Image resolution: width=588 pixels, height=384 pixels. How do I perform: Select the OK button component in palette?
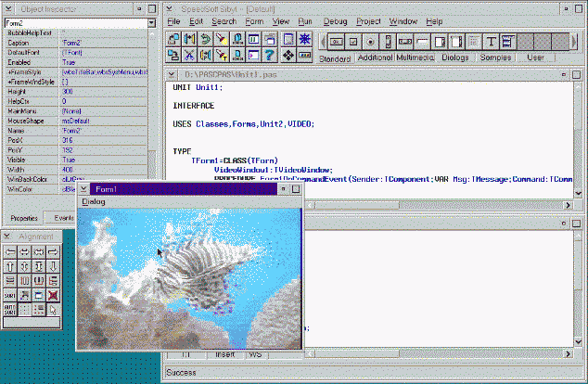[336, 42]
